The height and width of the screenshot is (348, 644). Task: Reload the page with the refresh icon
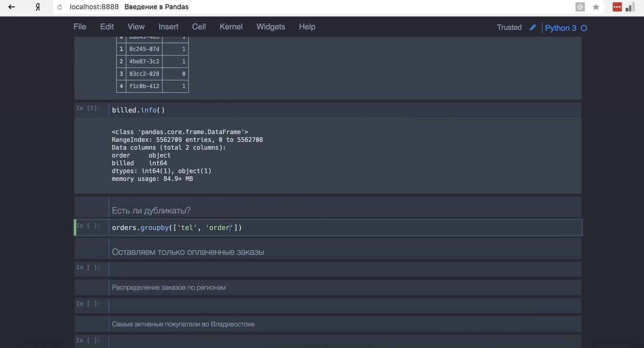click(x=60, y=7)
